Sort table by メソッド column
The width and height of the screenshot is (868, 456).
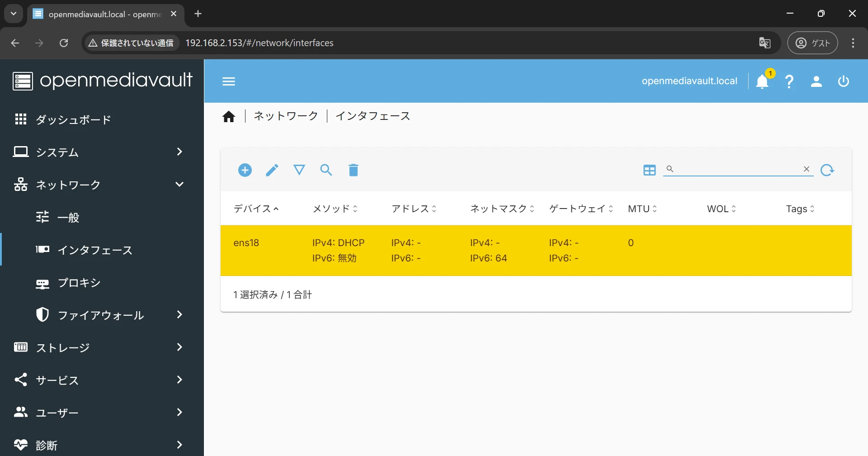335,209
